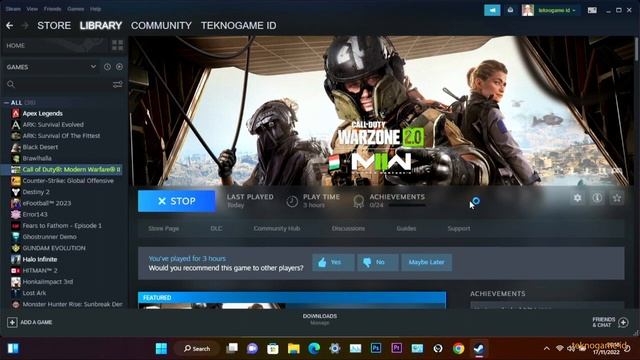This screenshot has width=640, height=360.
Task: Click the FEATURED news thumbnail
Action: point(212,306)
